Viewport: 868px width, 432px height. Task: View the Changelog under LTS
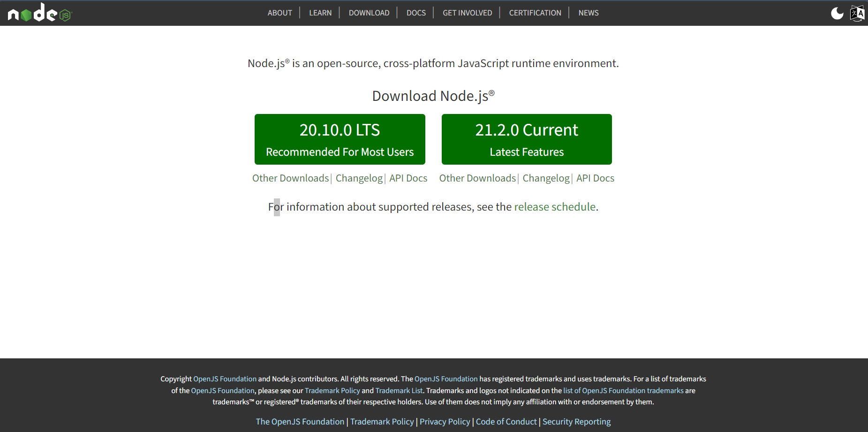(359, 178)
